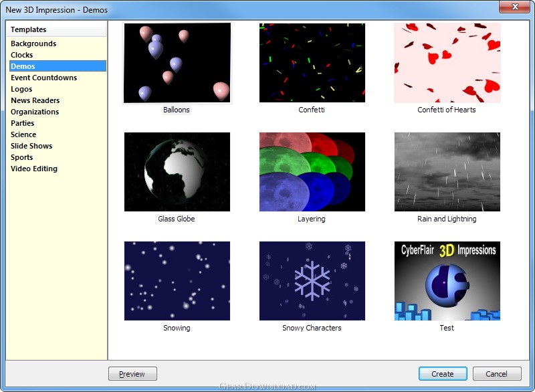
Task: Click the Layering caption text
Action: pos(312,219)
